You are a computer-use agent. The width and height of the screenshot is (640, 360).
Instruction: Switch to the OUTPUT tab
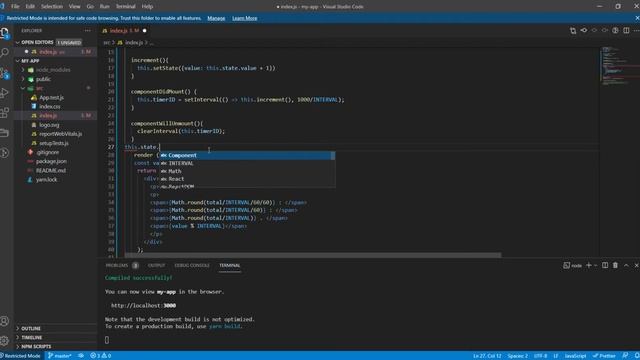tap(156, 265)
